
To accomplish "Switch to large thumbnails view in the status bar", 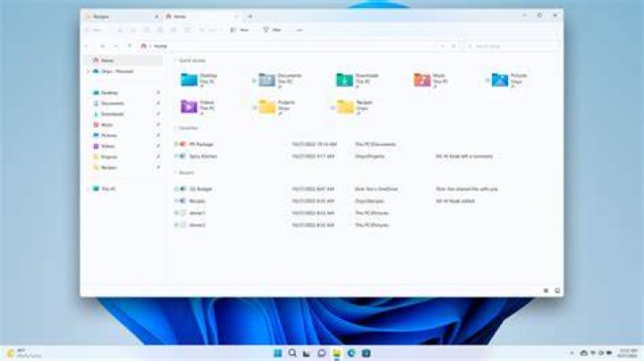I will point(557,290).
